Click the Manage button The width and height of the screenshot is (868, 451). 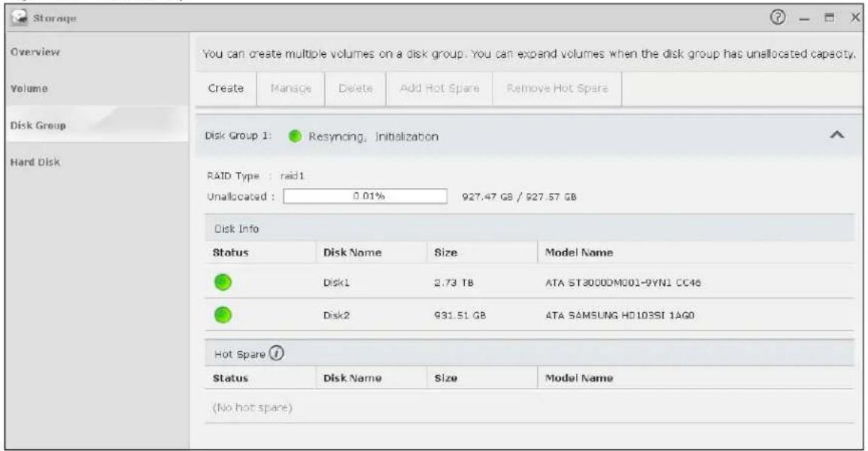pyautogui.click(x=291, y=89)
